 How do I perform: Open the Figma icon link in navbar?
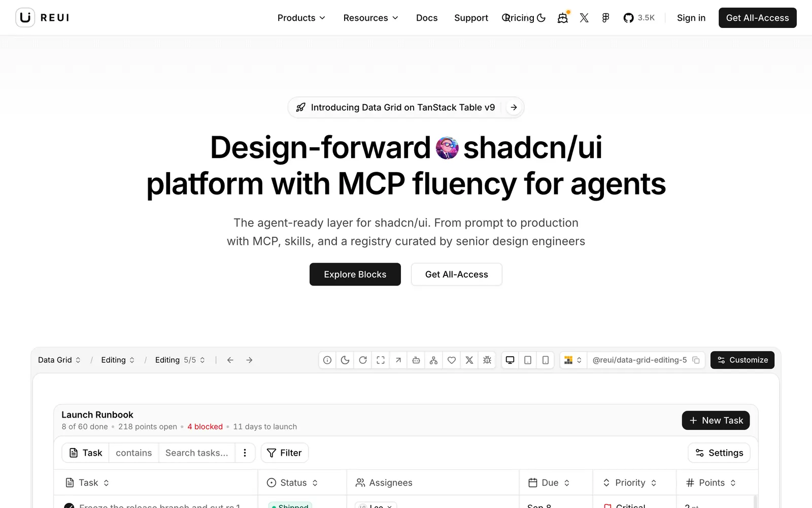pos(605,18)
